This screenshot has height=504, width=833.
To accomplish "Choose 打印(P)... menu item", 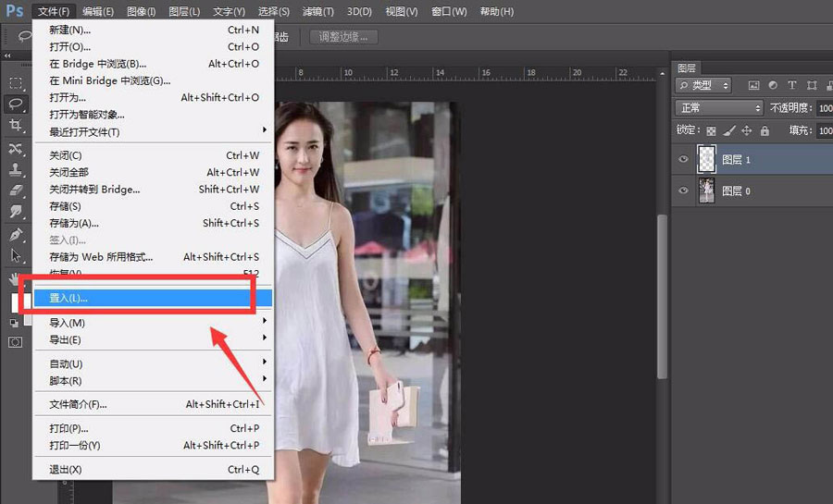I will 154,428.
